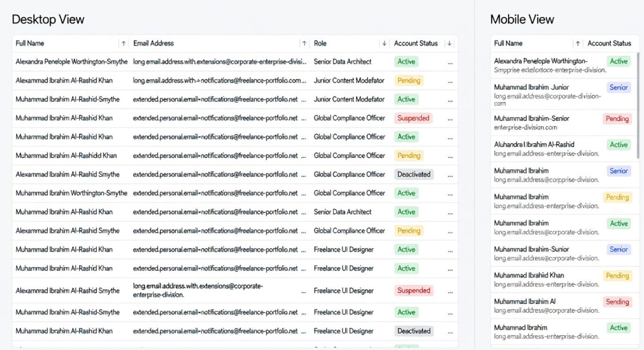
Task: Click Freelance UI Designer role in Suspended row
Action: tap(344, 291)
